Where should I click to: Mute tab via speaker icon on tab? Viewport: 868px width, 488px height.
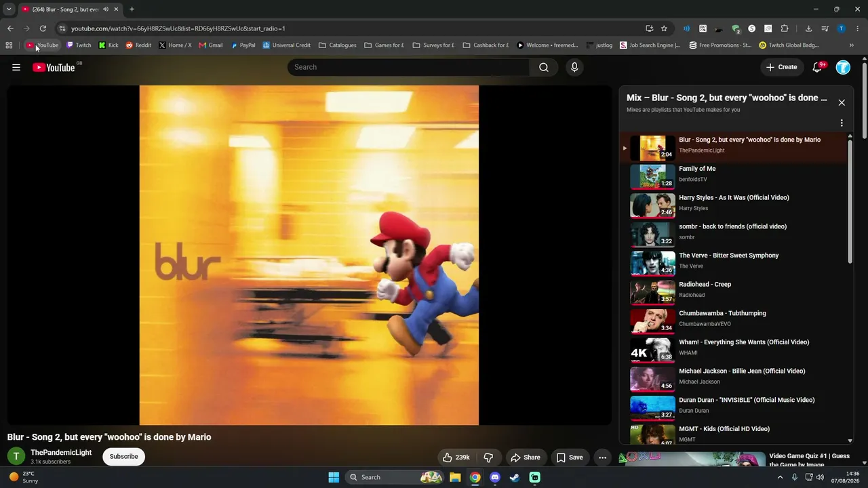[x=106, y=9]
